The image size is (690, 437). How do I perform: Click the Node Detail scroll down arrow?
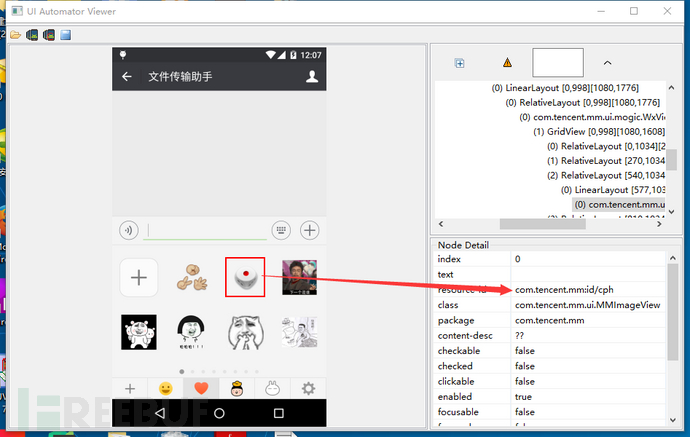click(x=673, y=420)
